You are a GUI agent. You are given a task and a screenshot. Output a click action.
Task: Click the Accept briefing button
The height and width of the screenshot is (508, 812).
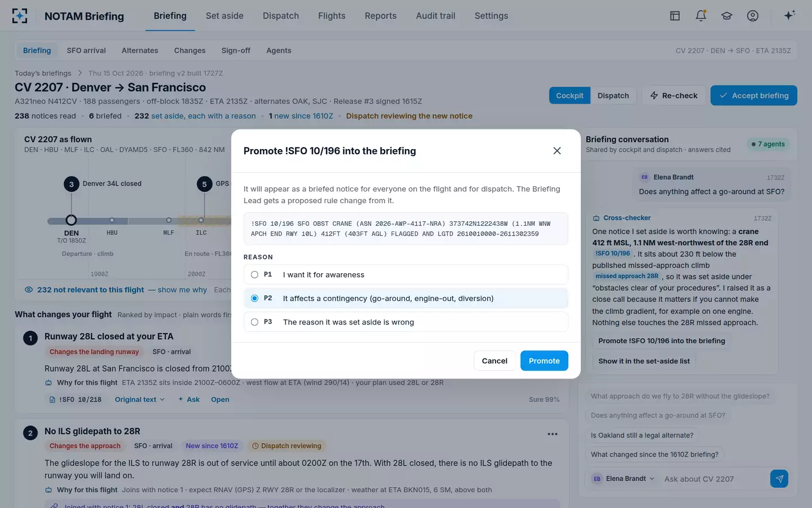(x=754, y=95)
